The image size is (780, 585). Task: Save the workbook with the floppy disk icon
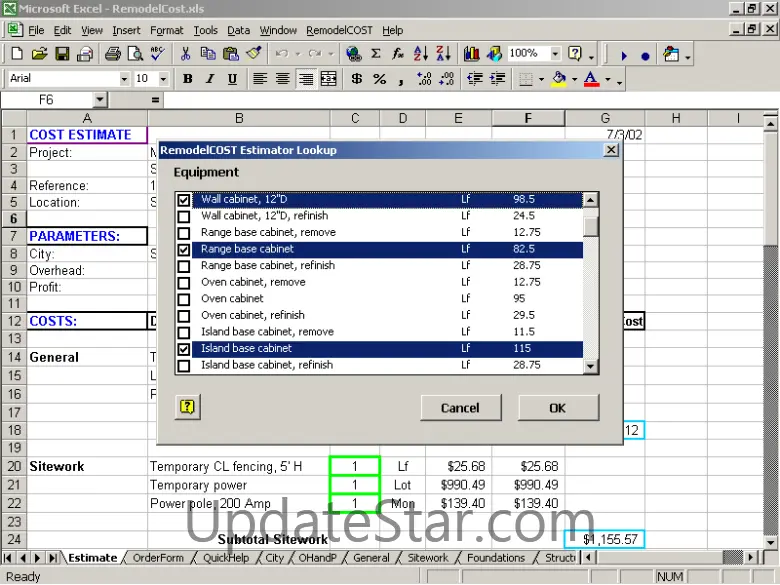point(62,54)
